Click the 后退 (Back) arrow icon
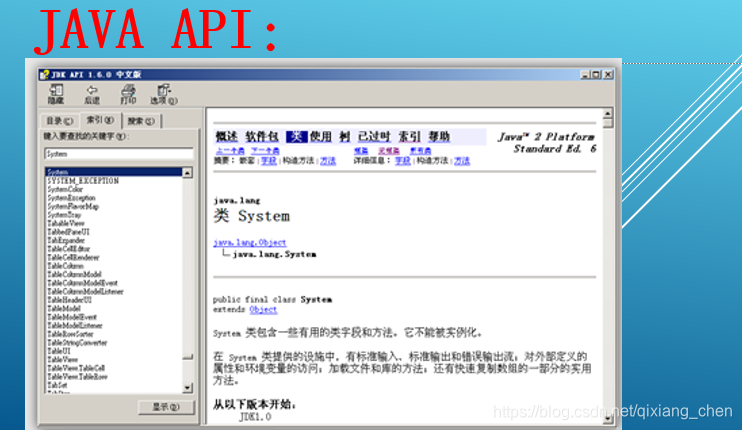 coord(92,94)
